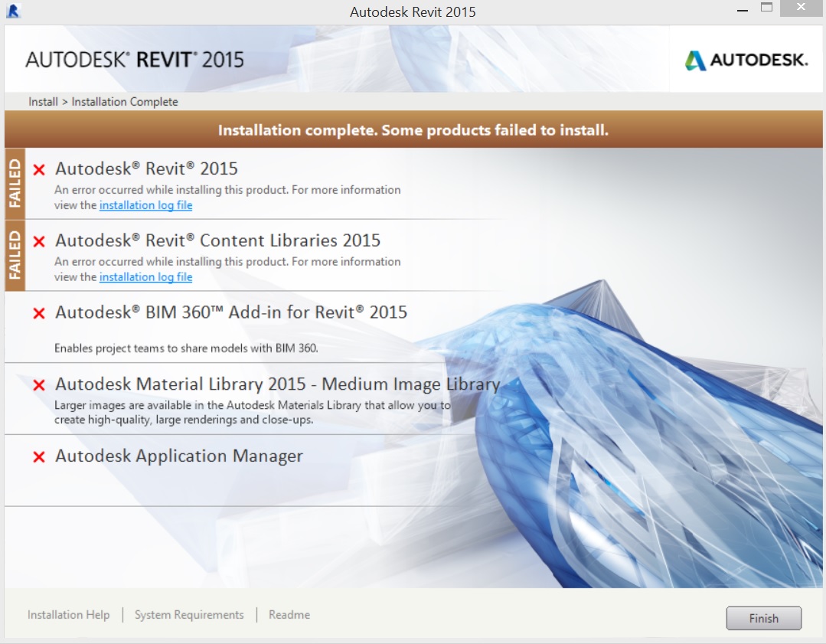Maximize the Autodesk Revit 2015 installer window
Screen dimensions: 826x644
point(766,8)
